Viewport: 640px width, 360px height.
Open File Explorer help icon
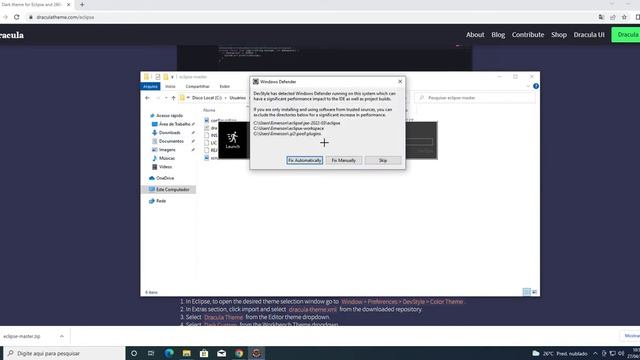[536, 86]
